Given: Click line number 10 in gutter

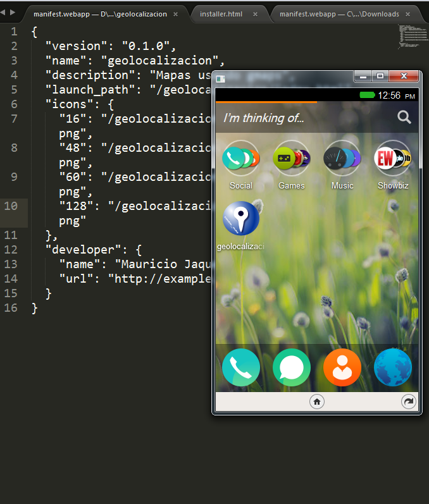Looking at the screenshot, I should (x=11, y=206).
